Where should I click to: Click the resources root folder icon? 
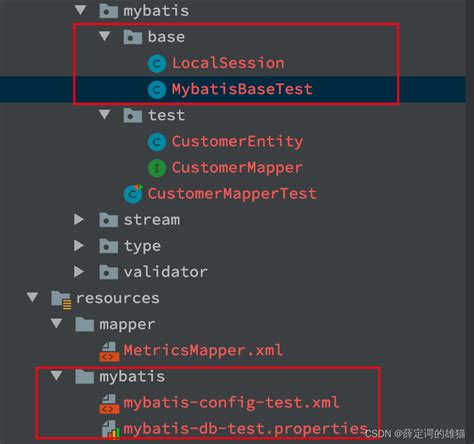pos(61,299)
